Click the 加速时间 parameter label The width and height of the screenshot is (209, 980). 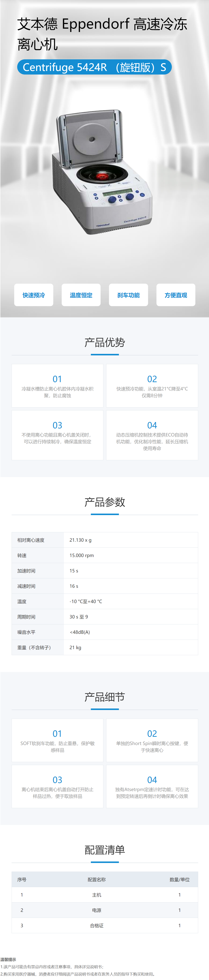coord(26,571)
